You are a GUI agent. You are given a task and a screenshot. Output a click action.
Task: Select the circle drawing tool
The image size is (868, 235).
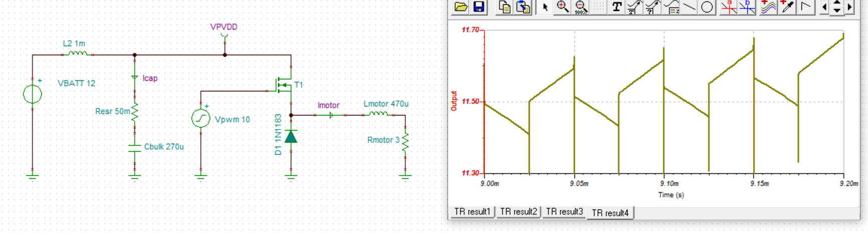coord(707,7)
